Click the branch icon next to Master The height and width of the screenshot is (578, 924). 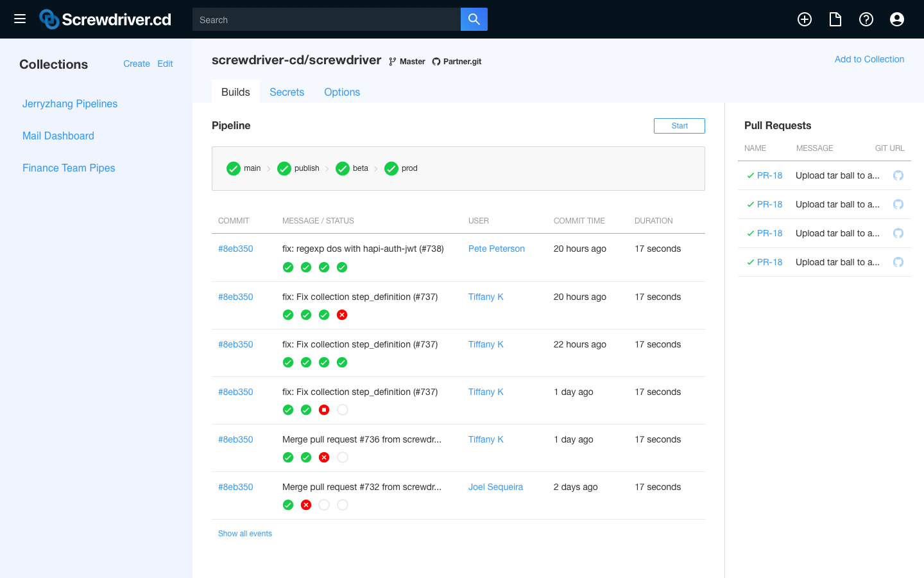click(393, 62)
